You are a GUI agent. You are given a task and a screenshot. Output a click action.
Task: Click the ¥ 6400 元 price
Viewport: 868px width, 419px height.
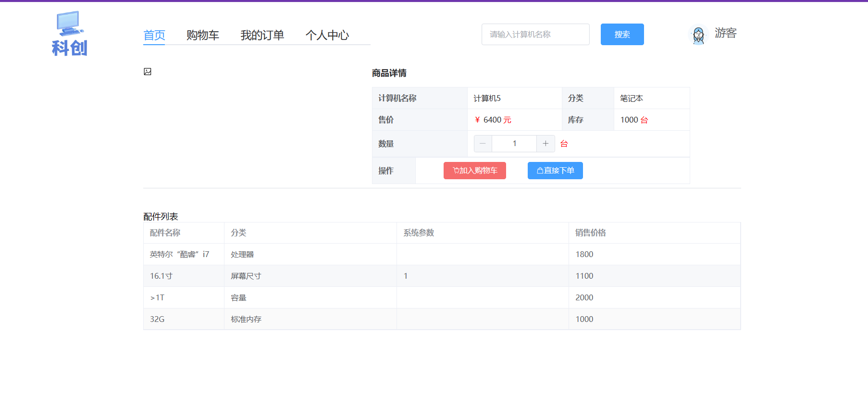click(493, 120)
